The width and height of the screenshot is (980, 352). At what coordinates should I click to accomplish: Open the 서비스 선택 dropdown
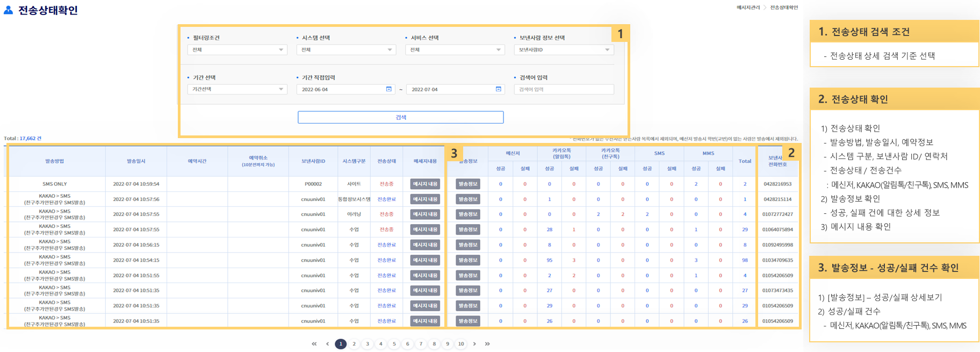(455, 50)
